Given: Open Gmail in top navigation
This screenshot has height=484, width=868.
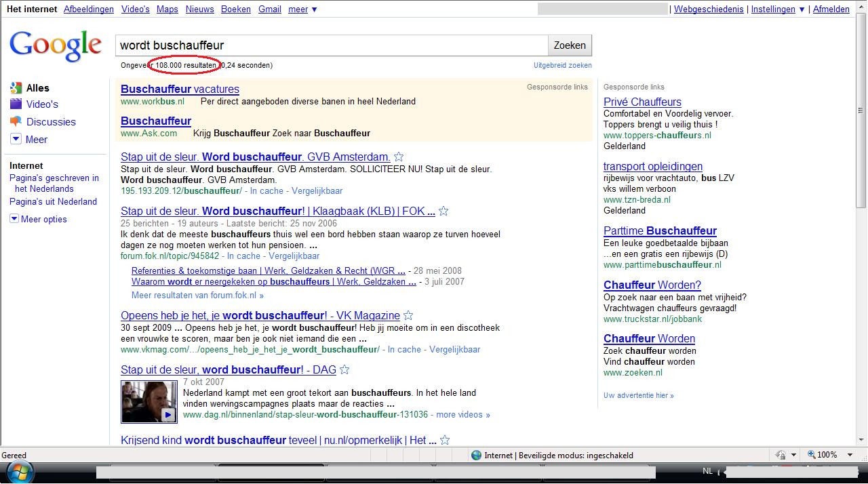Looking at the screenshot, I should pyautogui.click(x=270, y=9).
